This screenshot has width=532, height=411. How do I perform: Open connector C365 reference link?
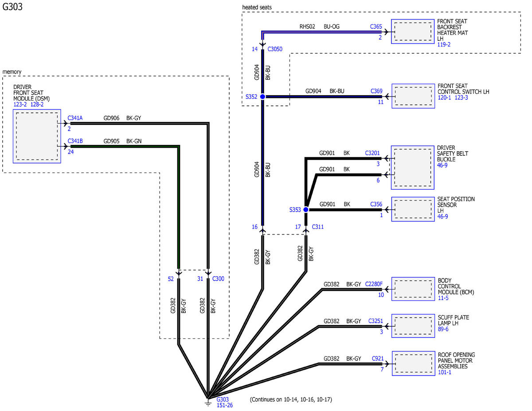point(376,27)
